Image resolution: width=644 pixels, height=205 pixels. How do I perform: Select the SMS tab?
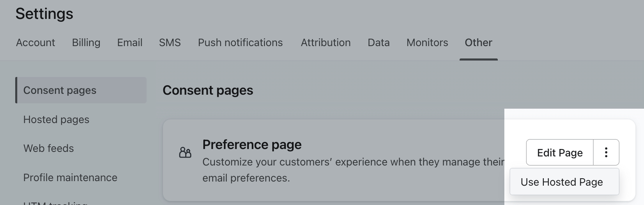coord(170,43)
